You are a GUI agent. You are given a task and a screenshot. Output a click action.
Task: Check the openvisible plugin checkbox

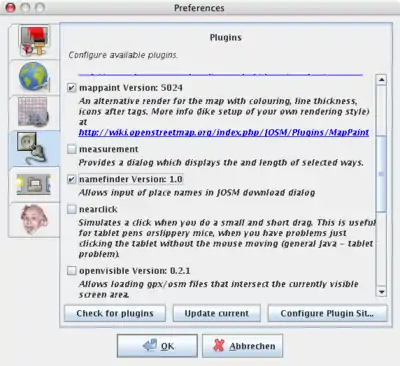(x=72, y=270)
